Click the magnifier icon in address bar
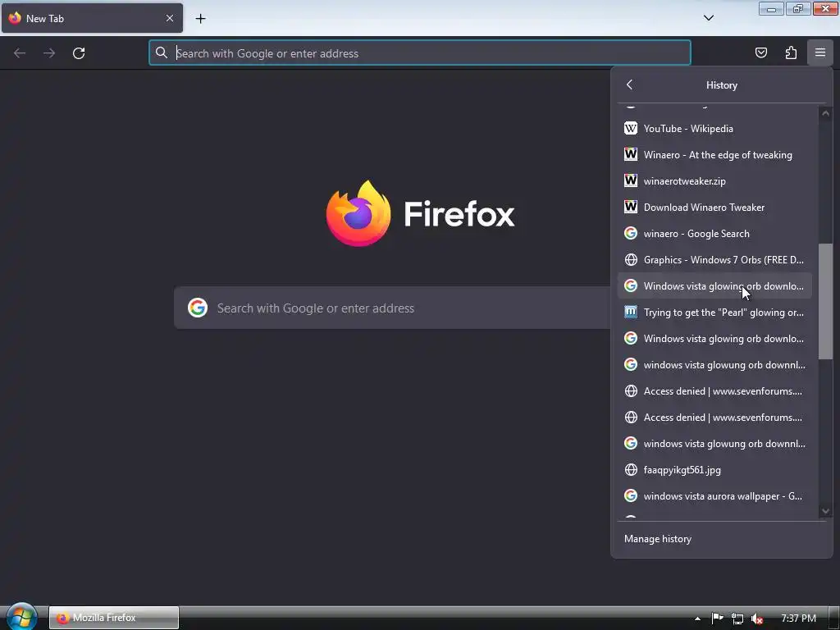This screenshot has width=840, height=630. tap(162, 52)
